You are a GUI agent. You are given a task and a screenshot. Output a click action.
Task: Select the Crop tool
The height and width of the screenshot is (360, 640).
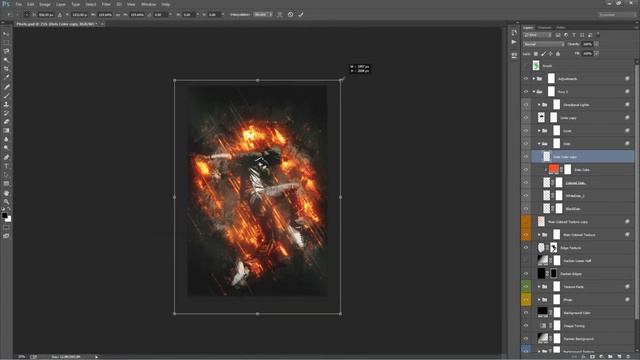6,69
